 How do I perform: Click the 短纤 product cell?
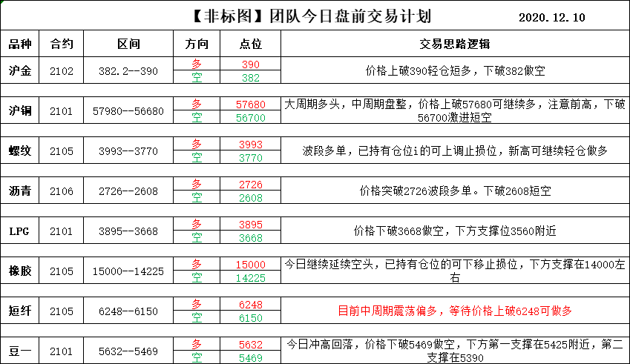[x=20, y=311]
